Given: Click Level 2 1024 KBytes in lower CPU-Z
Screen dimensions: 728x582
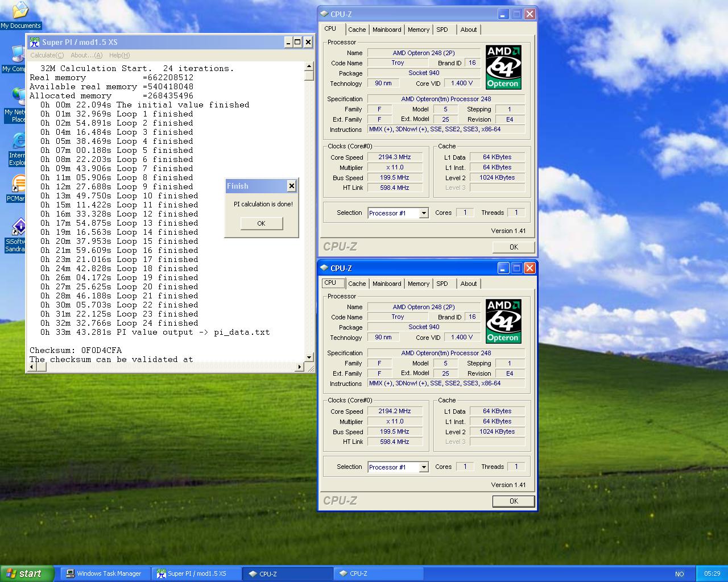Looking at the screenshot, I should point(497,432).
